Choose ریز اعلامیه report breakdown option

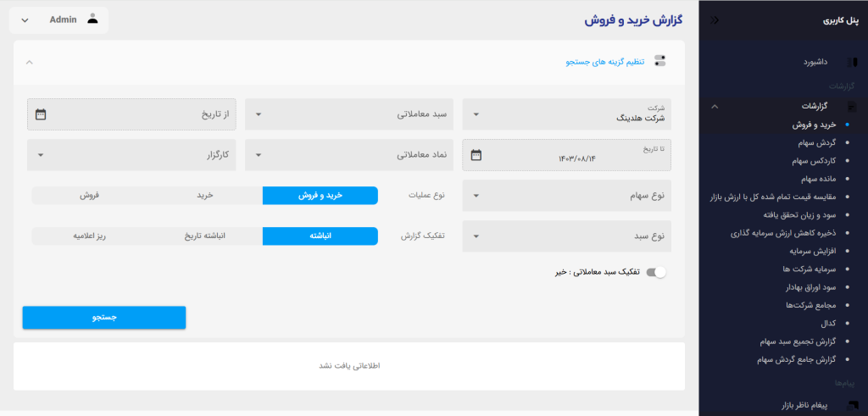90,236
